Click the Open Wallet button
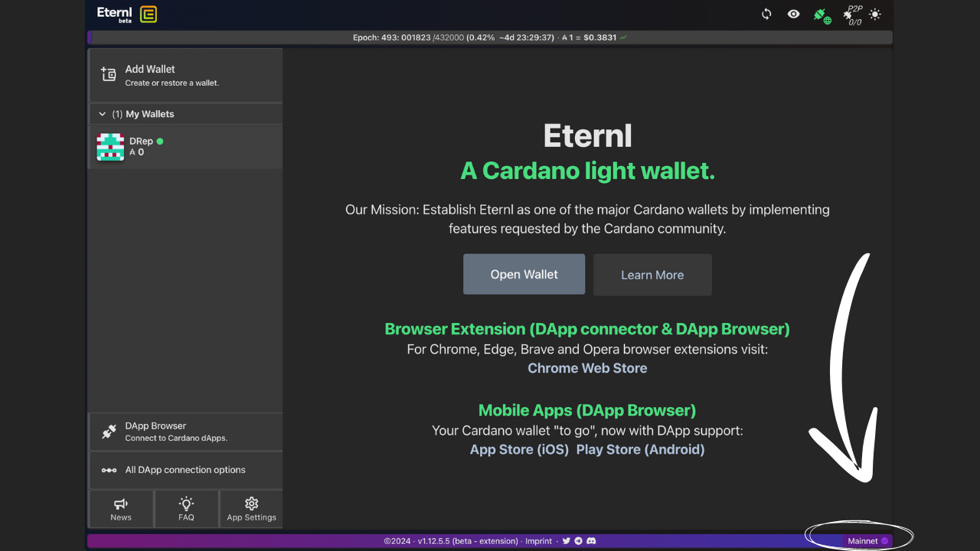This screenshot has width=980, height=551. [524, 274]
